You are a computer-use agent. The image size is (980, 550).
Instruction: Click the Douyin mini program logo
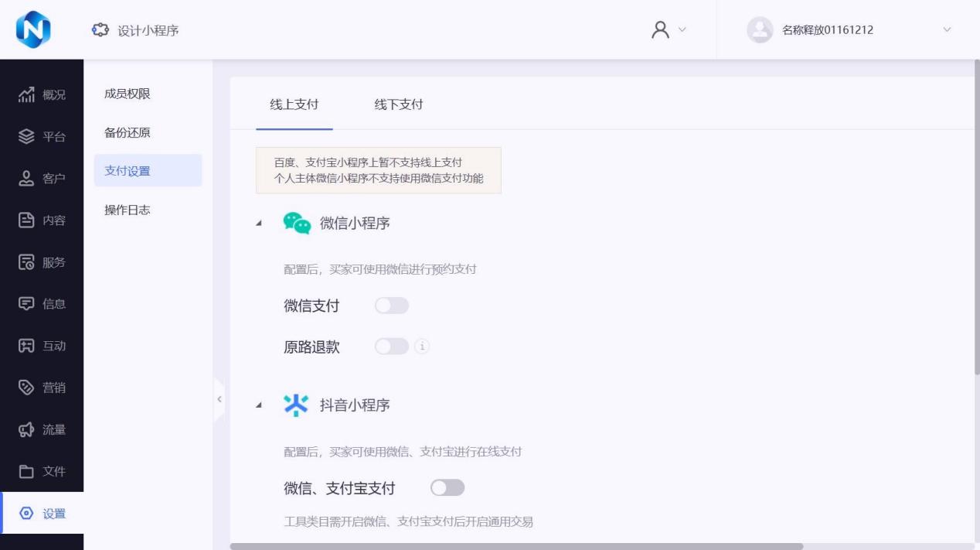click(x=296, y=405)
